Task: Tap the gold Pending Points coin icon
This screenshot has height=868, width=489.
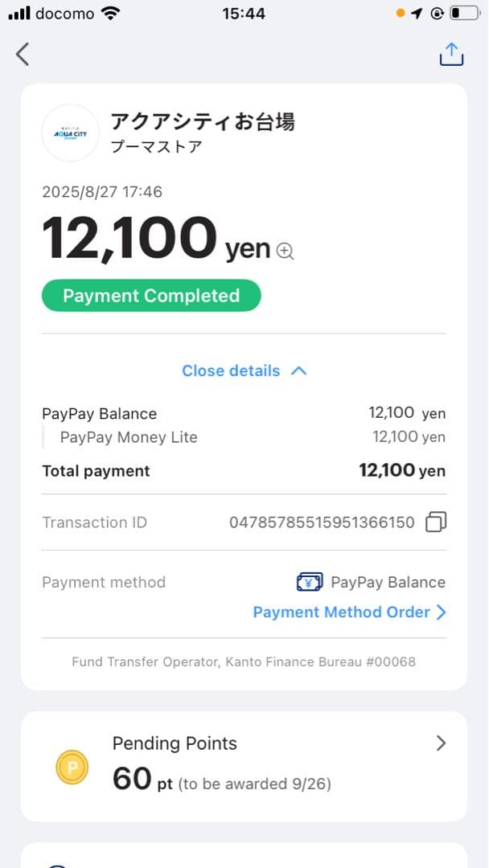Action: click(72, 767)
